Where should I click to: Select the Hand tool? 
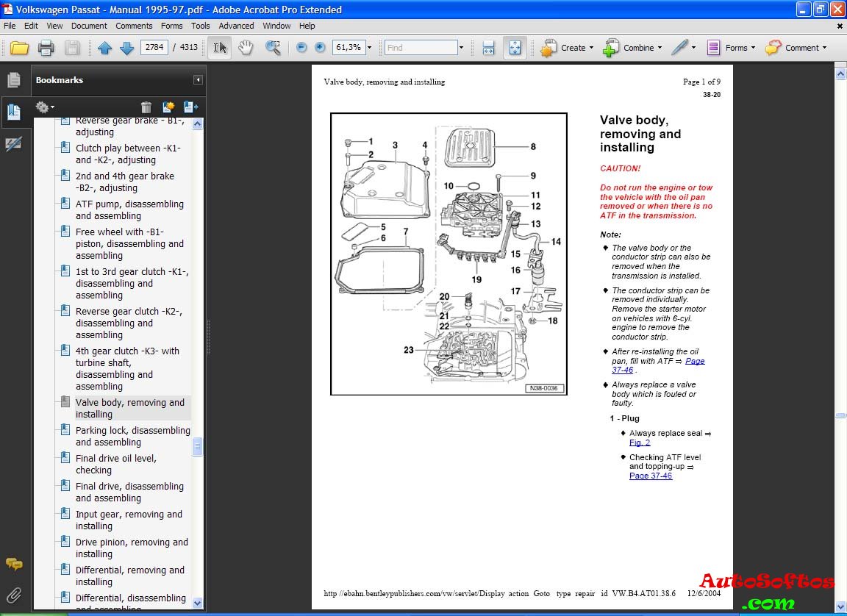pos(246,48)
